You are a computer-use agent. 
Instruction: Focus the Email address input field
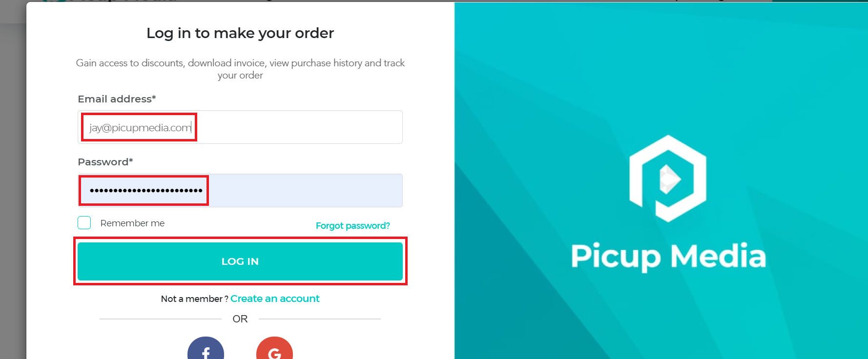[240, 127]
